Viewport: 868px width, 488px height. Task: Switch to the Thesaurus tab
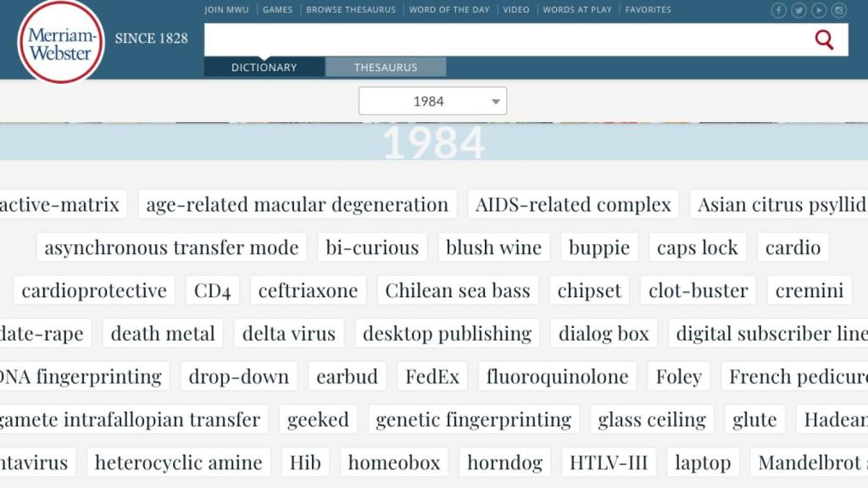(386, 67)
